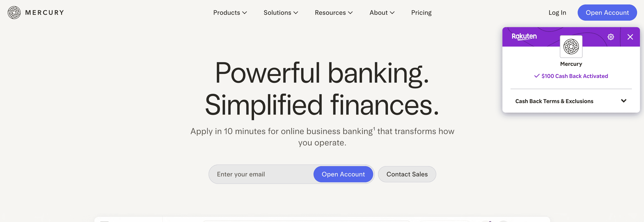Click Open Account button beside email field
This screenshot has height=222, width=644.
343,174
